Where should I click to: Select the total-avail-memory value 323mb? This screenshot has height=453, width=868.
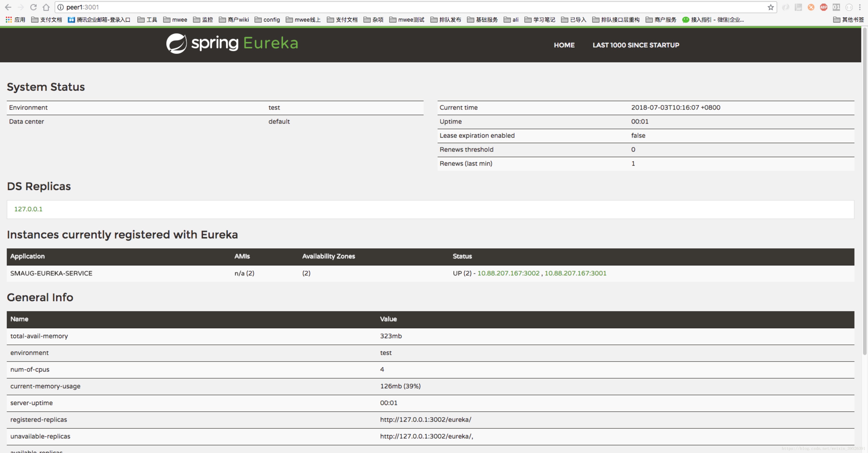[x=391, y=336]
